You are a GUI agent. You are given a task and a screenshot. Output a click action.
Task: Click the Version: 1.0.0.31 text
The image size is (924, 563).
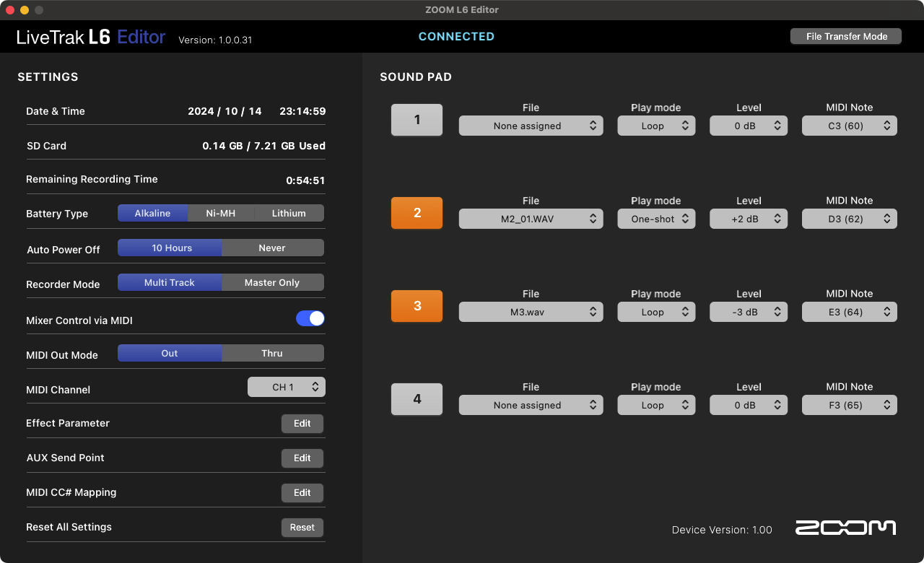pos(215,40)
